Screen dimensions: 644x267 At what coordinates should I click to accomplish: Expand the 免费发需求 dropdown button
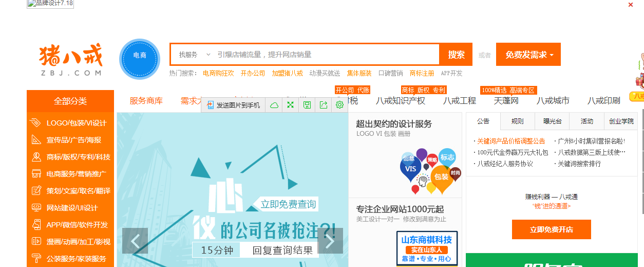click(x=528, y=55)
